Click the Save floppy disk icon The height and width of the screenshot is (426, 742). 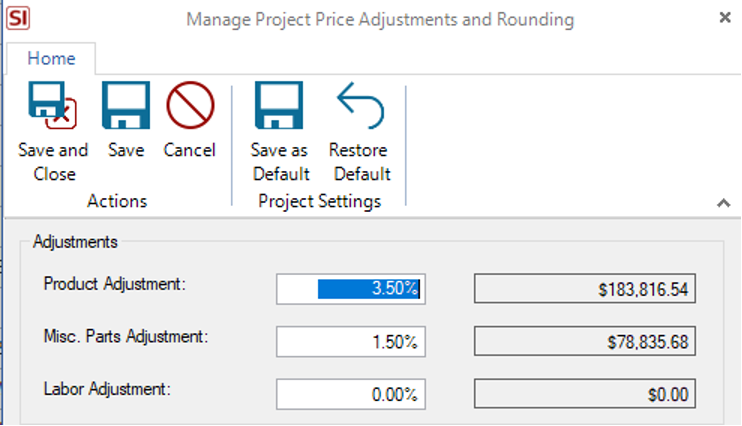pyautogui.click(x=126, y=105)
